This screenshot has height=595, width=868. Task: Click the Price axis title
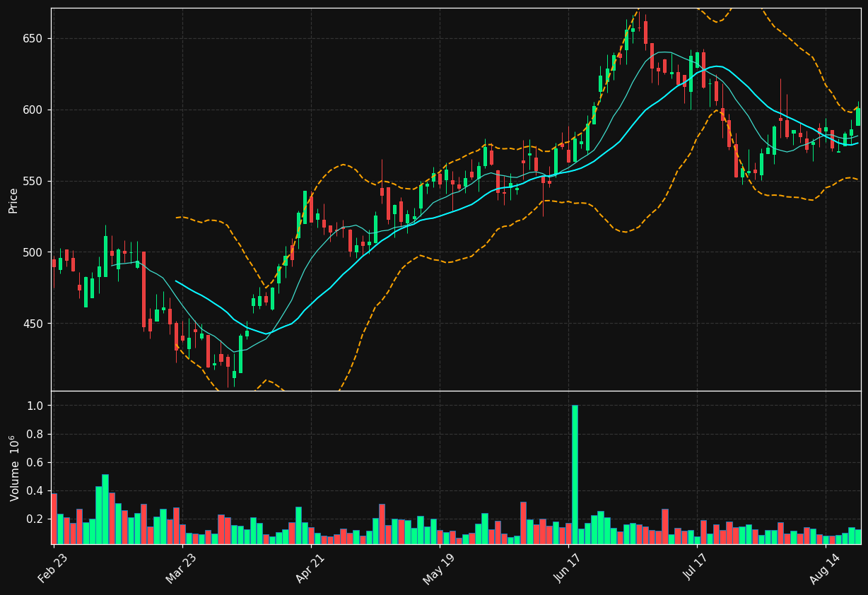[13, 200]
